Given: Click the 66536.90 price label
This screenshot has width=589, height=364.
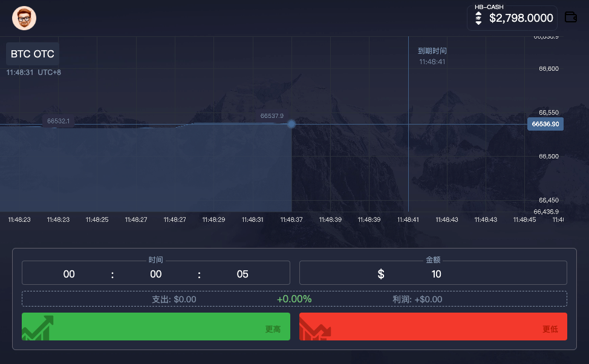Looking at the screenshot, I should tap(545, 124).
